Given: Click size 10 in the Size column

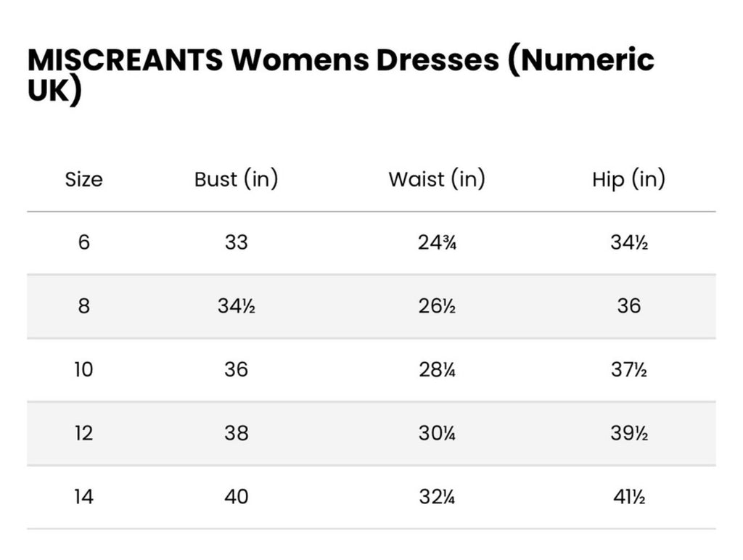Looking at the screenshot, I should pyautogui.click(x=84, y=369).
